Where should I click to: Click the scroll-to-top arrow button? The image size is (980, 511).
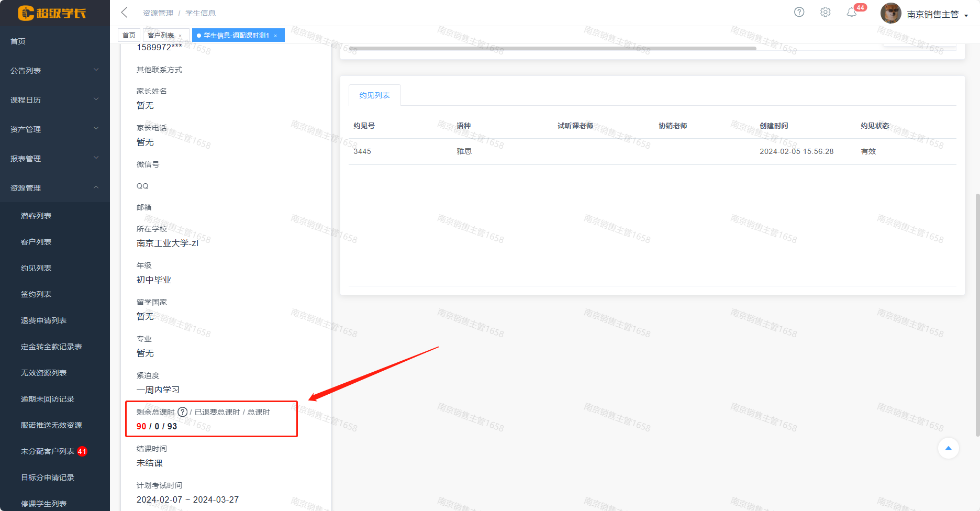(948, 448)
